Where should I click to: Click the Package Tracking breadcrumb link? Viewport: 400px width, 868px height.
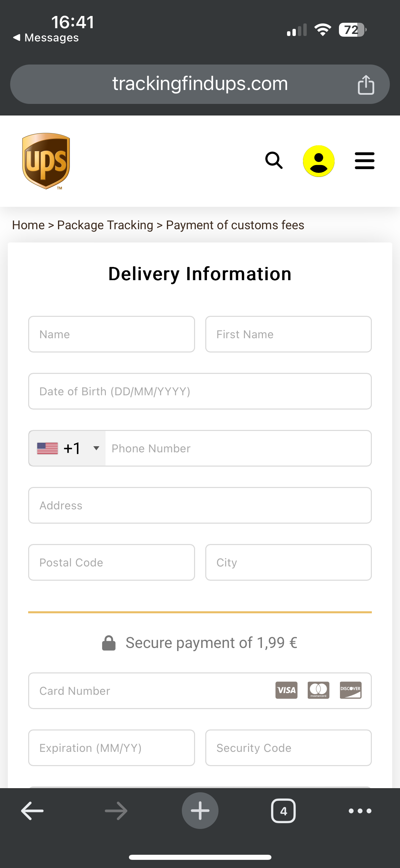point(105,225)
